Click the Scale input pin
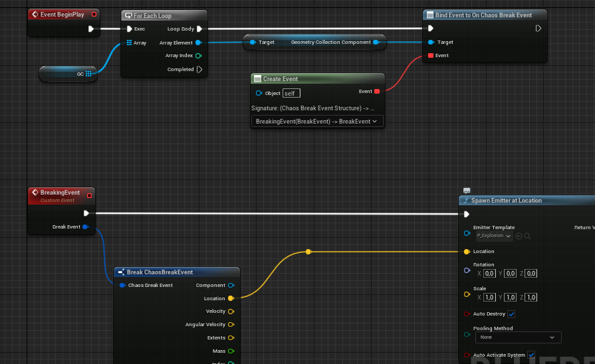Image resolution: width=595 pixels, height=364 pixels. tap(467, 294)
